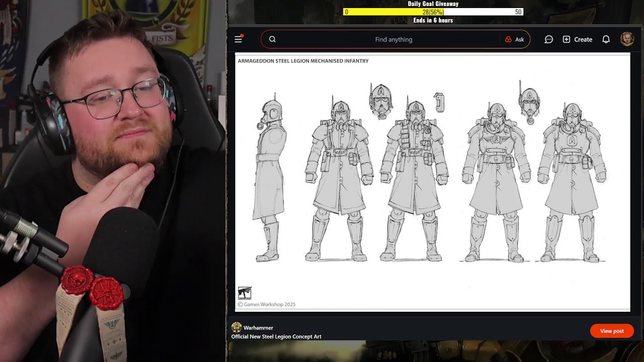Open the Warhammer subreddit avatar icon
The image size is (644, 362).
click(x=236, y=327)
